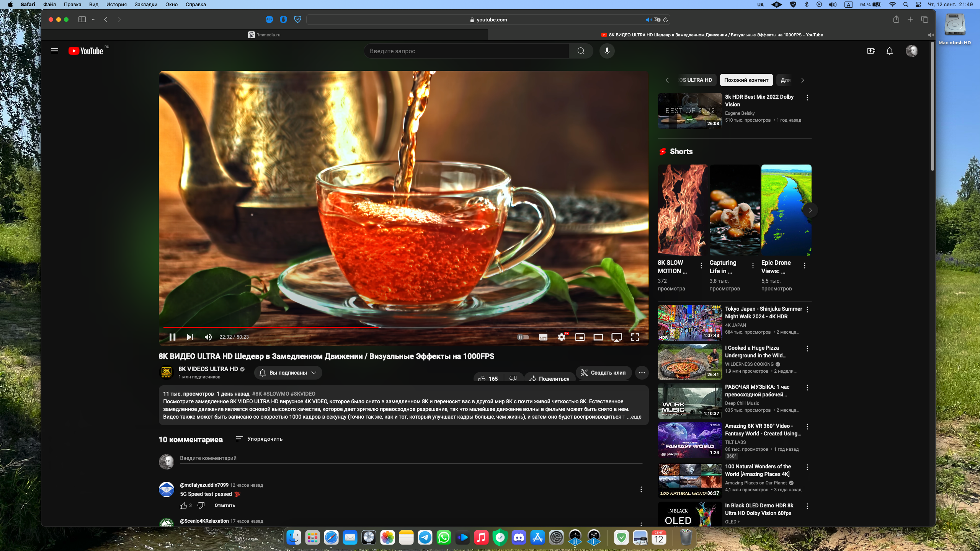Open new Safari tab with plus
This screenshot has width=980, height=551.
910,20
